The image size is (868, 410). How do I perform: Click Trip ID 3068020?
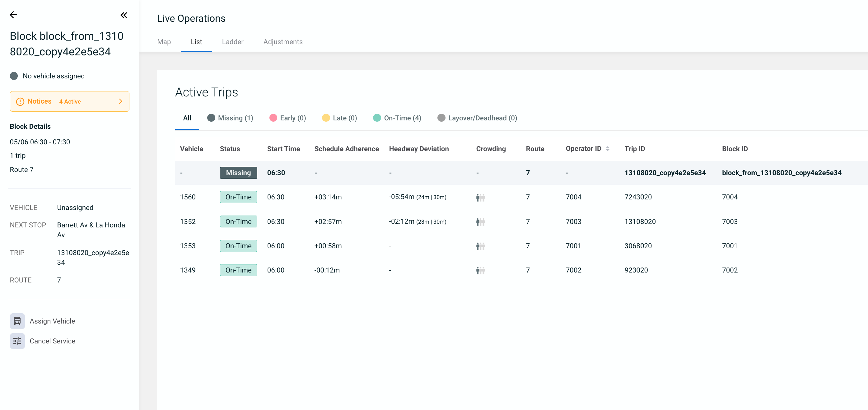coord(638,246)
